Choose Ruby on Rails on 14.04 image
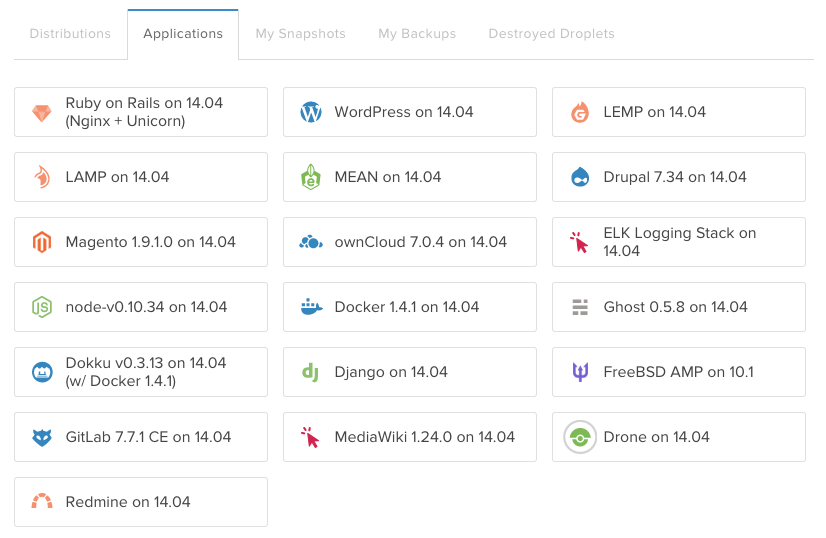 click(141, 112)
